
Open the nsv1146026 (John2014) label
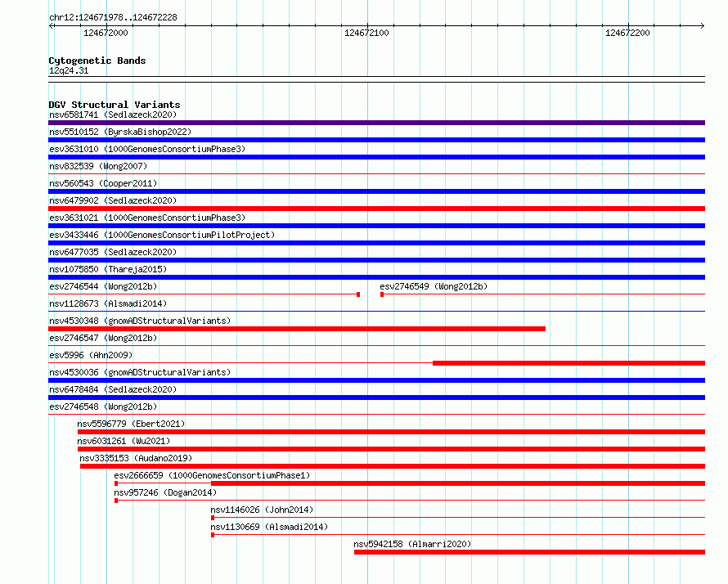pyautogui.click(x=262, y=510)
